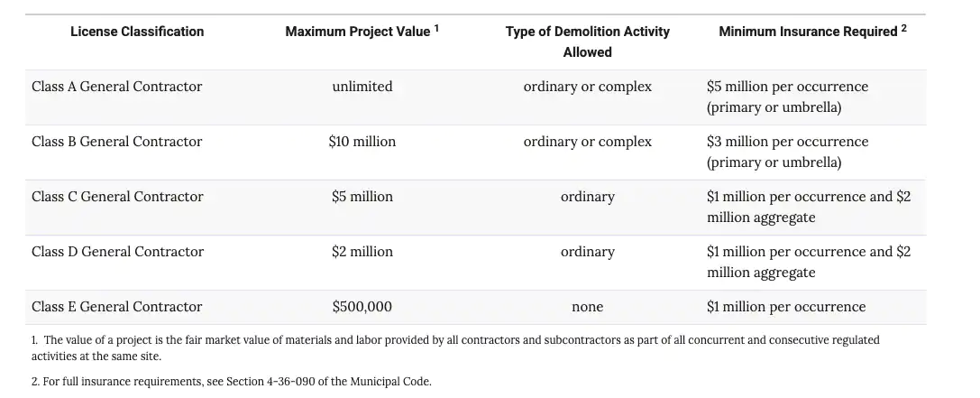Click the "$5 million per occurrence" insurance cell
Viewport: 980px width, 398px height.
(x=787, y=97)
